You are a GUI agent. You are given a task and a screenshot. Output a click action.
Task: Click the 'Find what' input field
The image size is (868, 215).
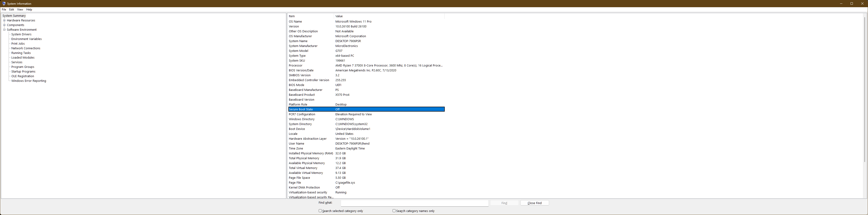coord(414,203)
